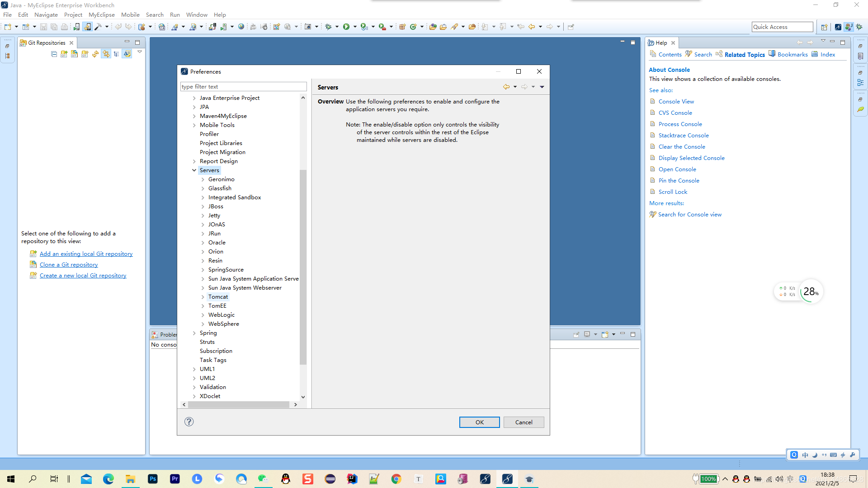
Task: Click the Open Perspective icon near Quick Access
Action: coord(824,27)
